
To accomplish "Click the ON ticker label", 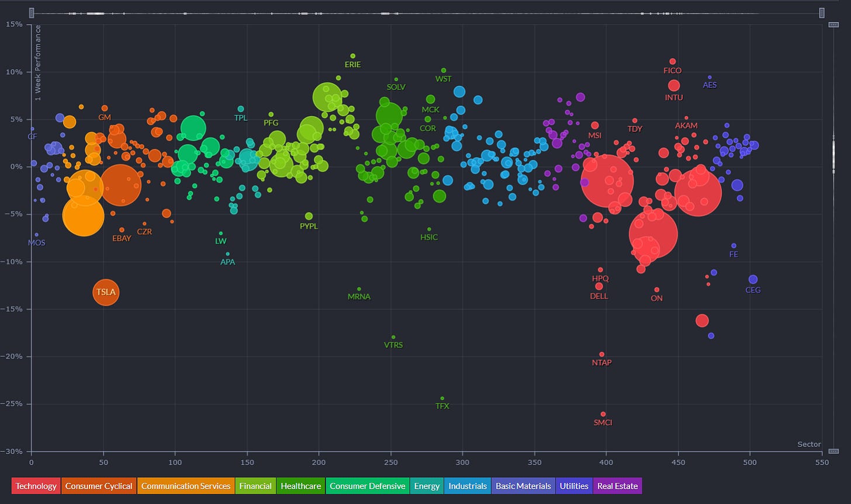I will click(x=656, y=298).
